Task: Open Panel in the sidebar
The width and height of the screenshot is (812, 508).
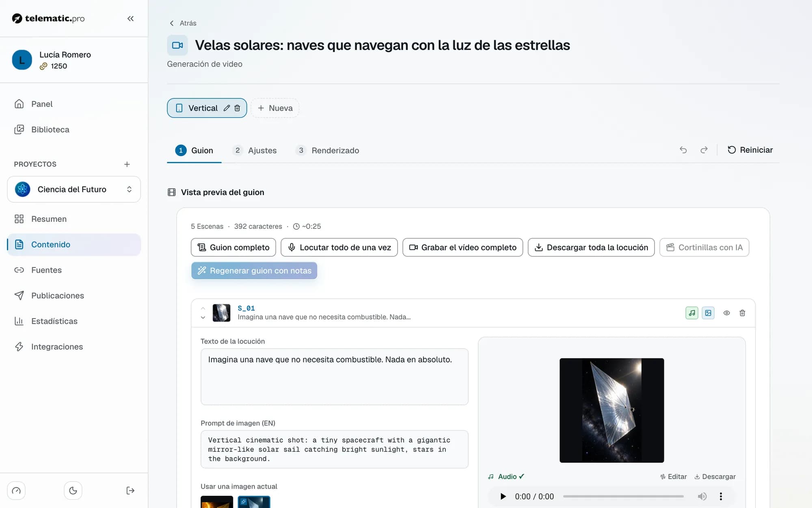Action: [74, 104]
